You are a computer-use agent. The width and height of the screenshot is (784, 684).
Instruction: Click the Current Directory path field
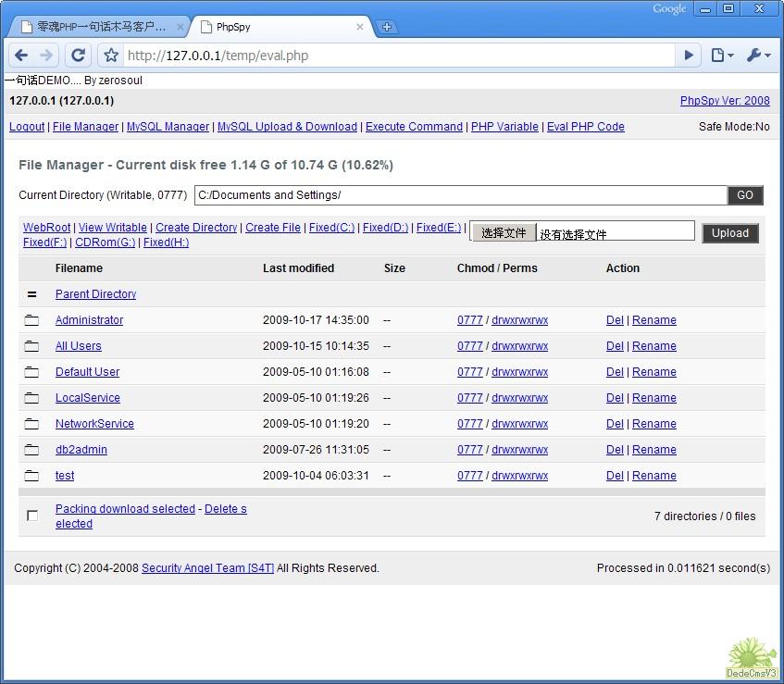click(461, 195)
